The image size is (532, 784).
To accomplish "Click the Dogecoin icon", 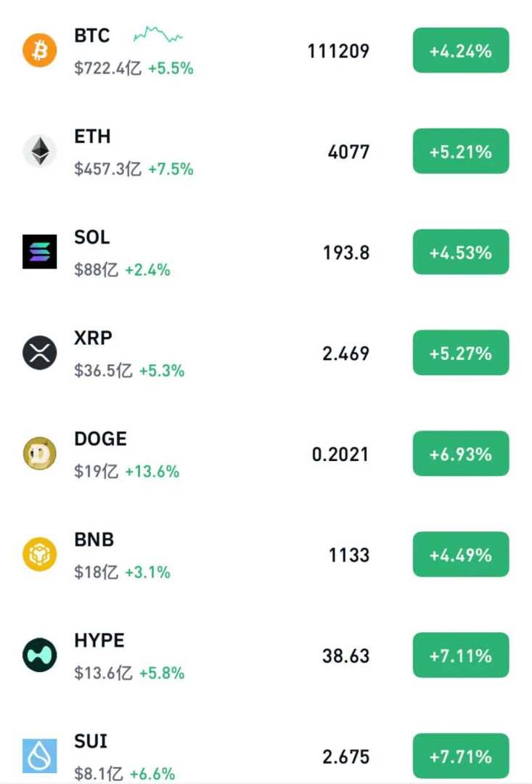I will point(39,454).
